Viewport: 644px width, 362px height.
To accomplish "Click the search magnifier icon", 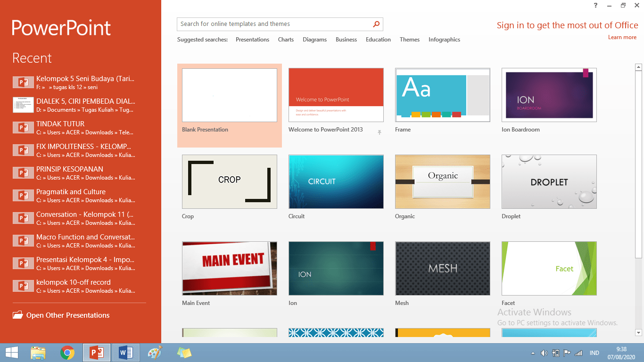I will [376, 24].
